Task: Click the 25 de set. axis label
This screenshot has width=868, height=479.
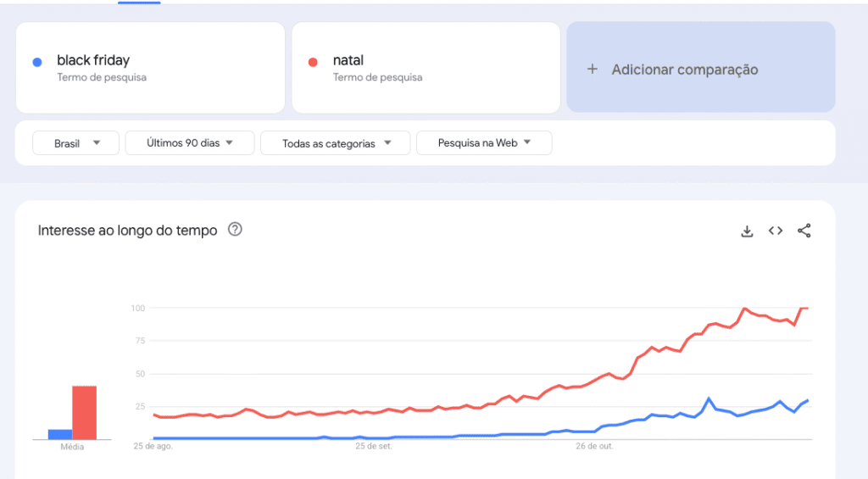Action: (x=373, y=445)
